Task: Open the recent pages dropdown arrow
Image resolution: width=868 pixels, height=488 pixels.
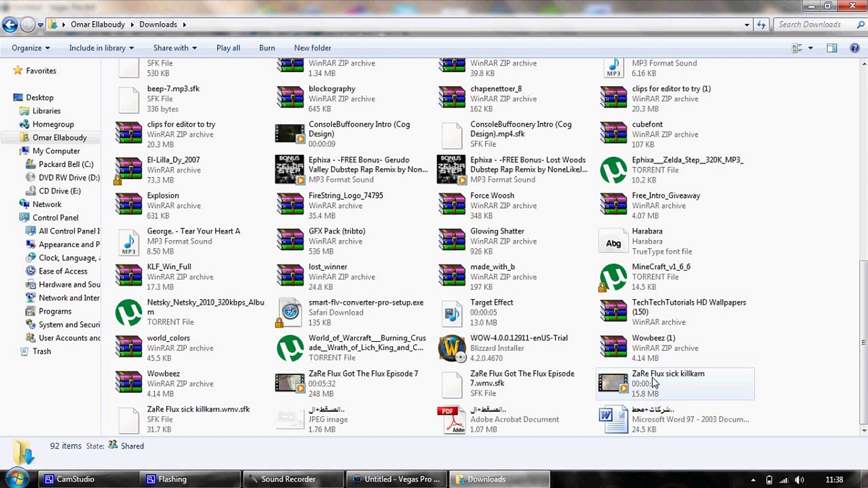Action: pyautogui.click(x=41, y=25)
